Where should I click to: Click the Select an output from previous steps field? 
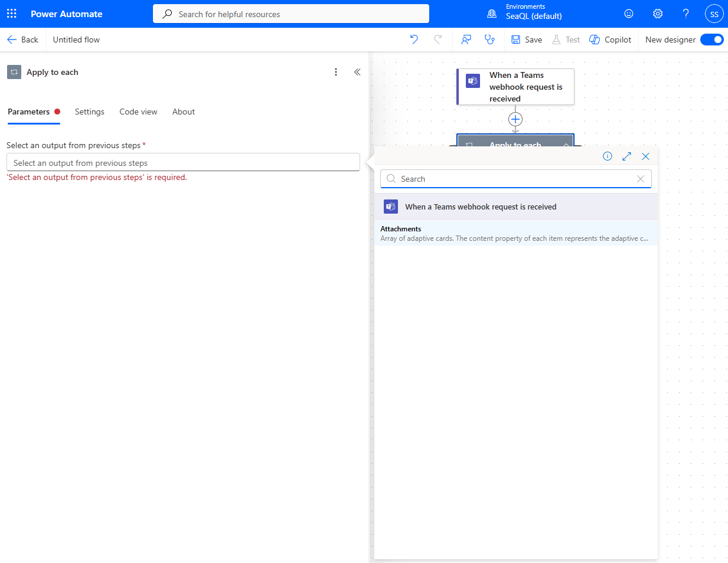(183, 163)
